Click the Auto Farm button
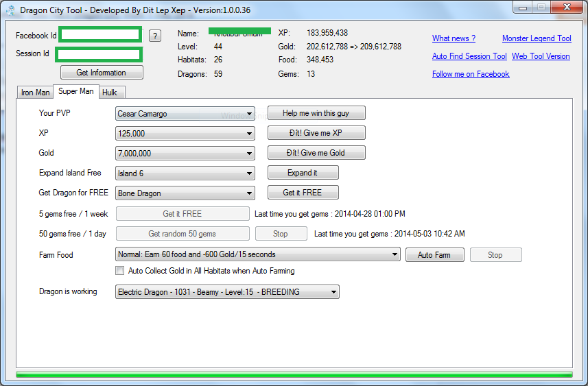 pos(434,255)
